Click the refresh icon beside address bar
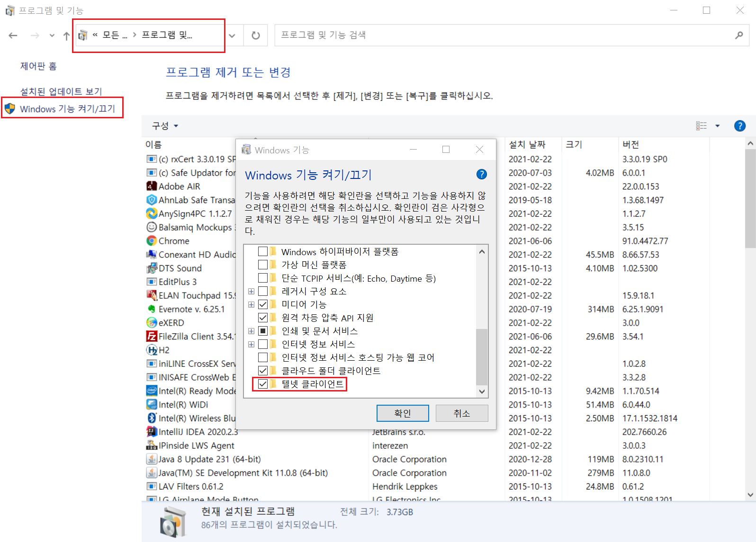 (256, 36)
